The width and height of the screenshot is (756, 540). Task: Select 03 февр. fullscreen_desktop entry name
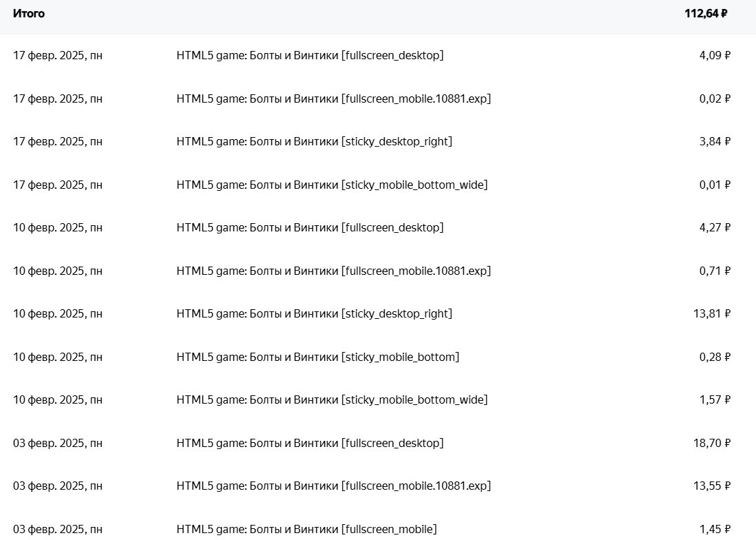310,443
